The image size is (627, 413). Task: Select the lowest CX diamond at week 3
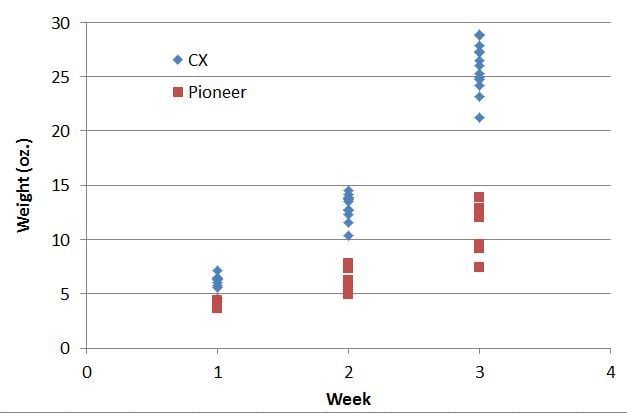point(479,118)
